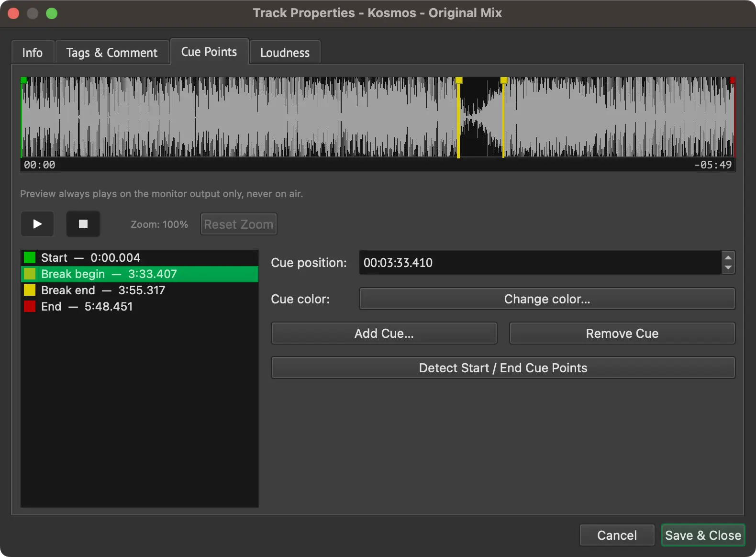Close the Track Properties window
This screenshot has width=756, height=557.
click(x=13, y=13)
